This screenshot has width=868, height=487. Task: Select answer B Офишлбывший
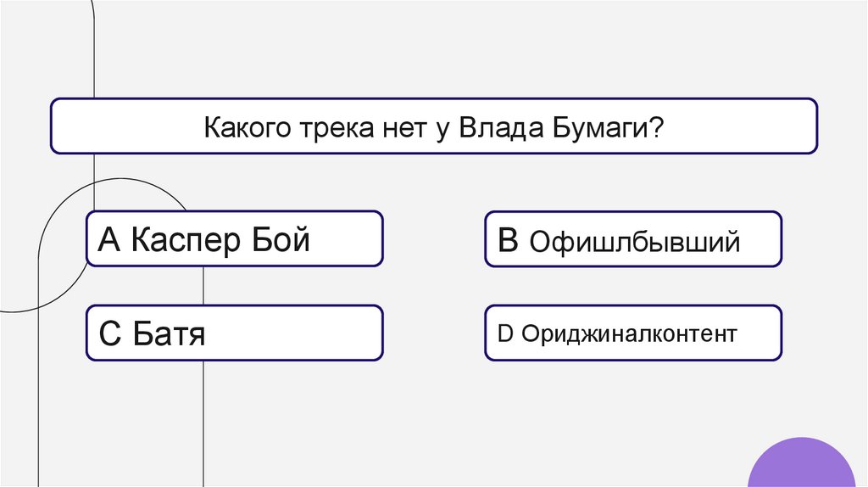pos(633,240)
